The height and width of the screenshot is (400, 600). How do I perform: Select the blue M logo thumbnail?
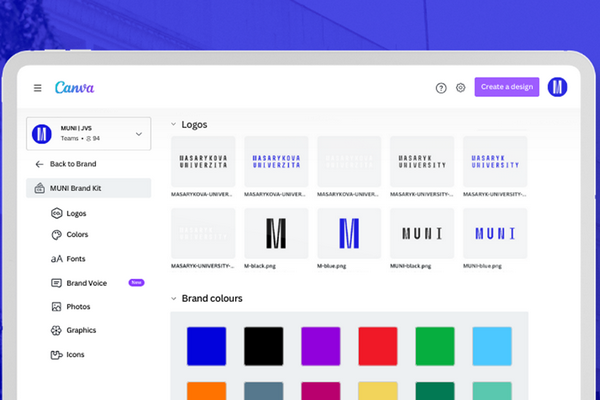pyautogui.click(x=349, y=233)
